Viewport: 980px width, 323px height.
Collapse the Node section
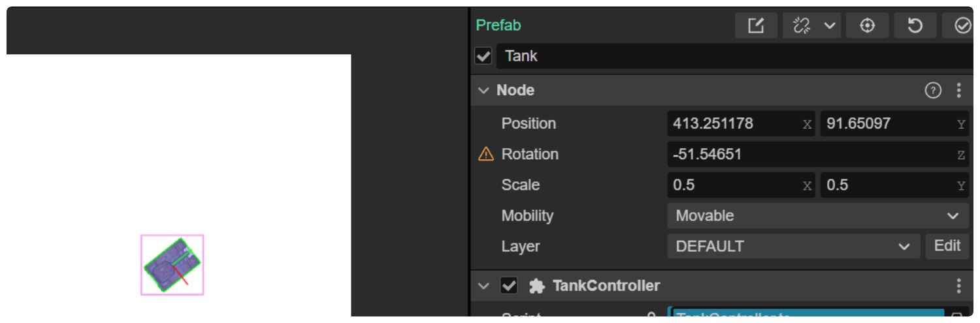(483, 91)
